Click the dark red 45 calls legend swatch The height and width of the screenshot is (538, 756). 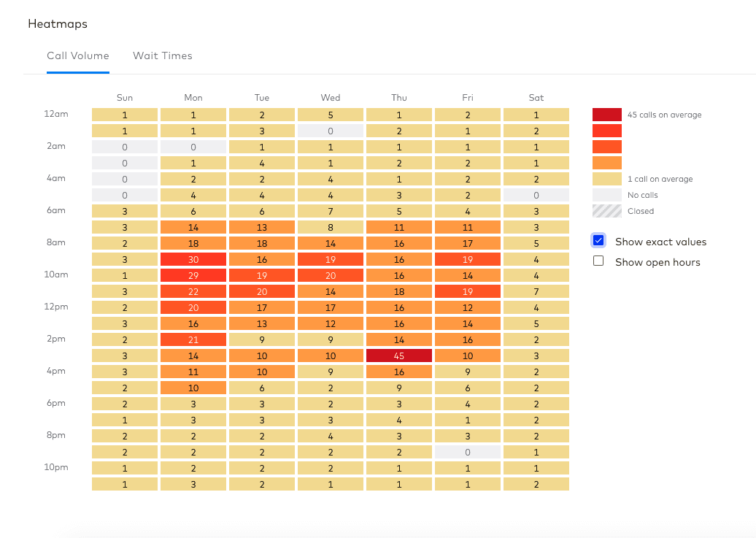(606, 115)
